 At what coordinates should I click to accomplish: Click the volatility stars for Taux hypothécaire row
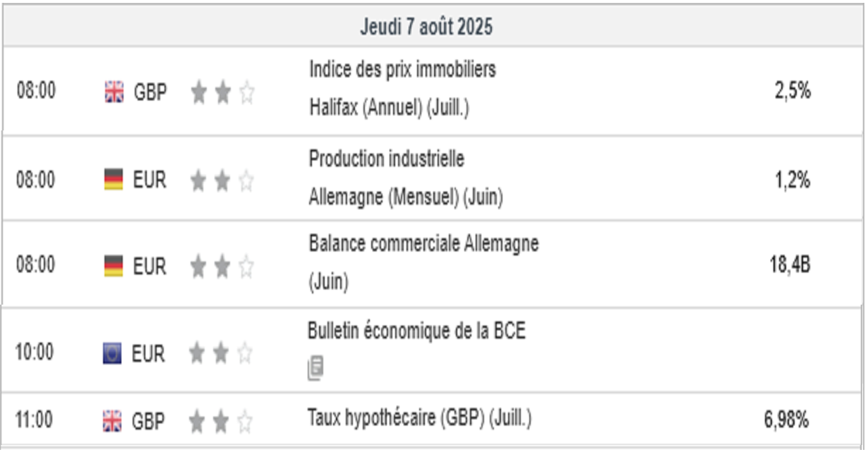[220, 422]
